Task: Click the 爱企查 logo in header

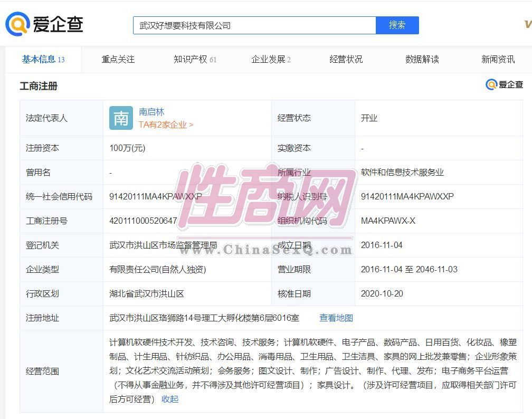Action: 45,24
